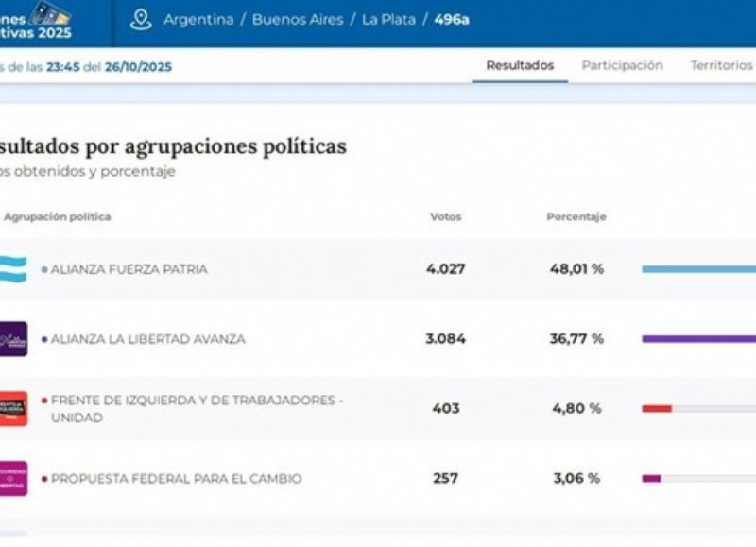Click the Alianza Fuerza Patria flag logo
Image resolution: width=756 pixels, height=547 pixels.
click(x=13, y=269)
